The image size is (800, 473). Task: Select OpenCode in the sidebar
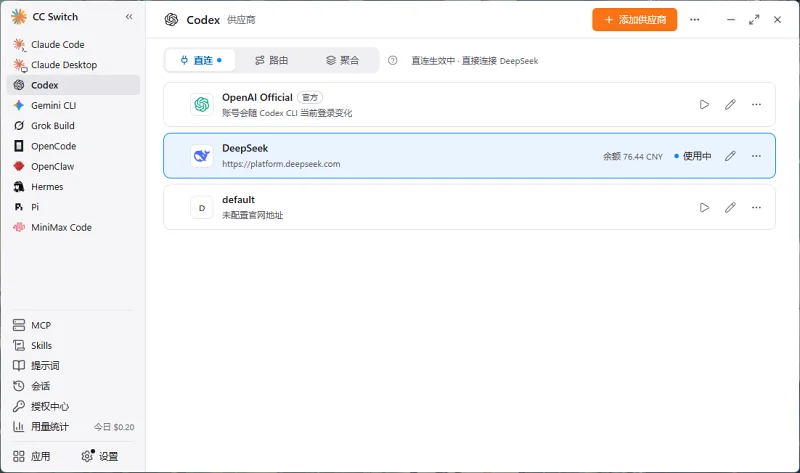pos(73,146)
